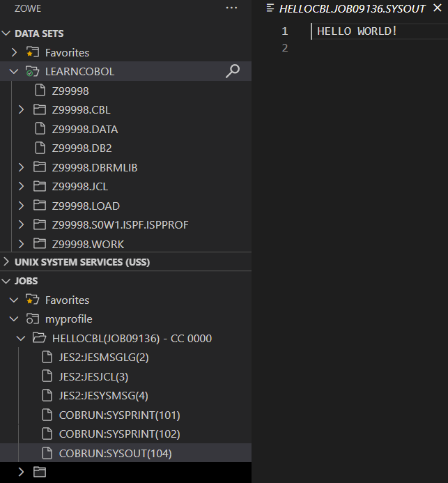Click the open folder icon for HELLOCBL job
Image resolution: width=448 pixels, height=483 pixels.
[40, 338]
